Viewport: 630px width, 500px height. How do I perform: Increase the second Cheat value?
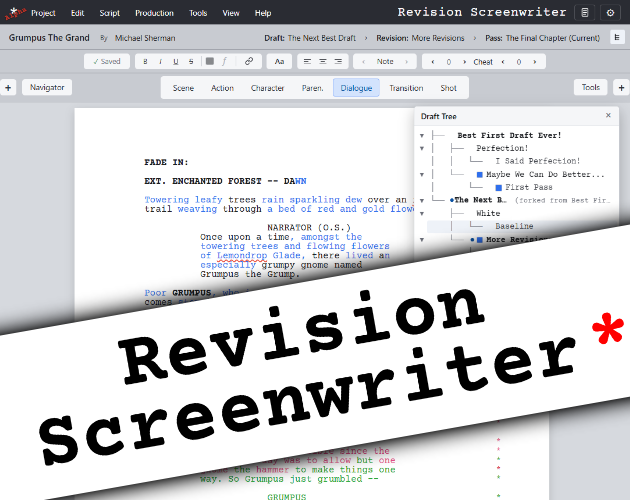click(x=534, y=62)
